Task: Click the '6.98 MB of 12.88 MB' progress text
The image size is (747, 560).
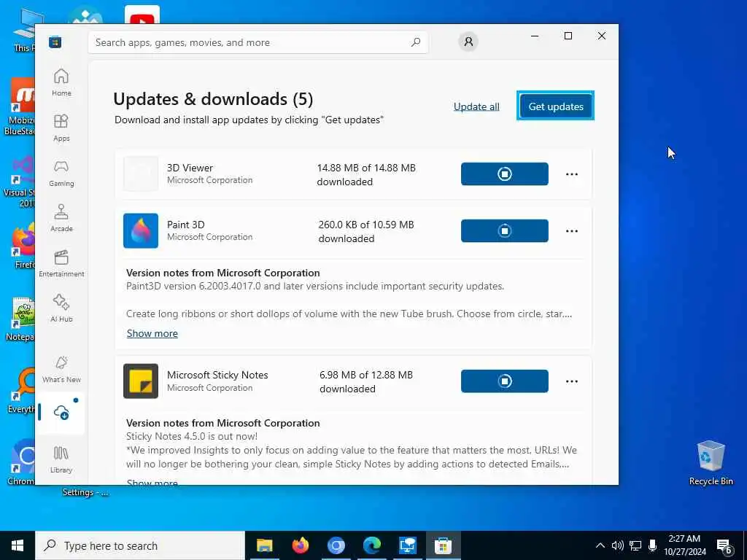Action: point(366,375)
